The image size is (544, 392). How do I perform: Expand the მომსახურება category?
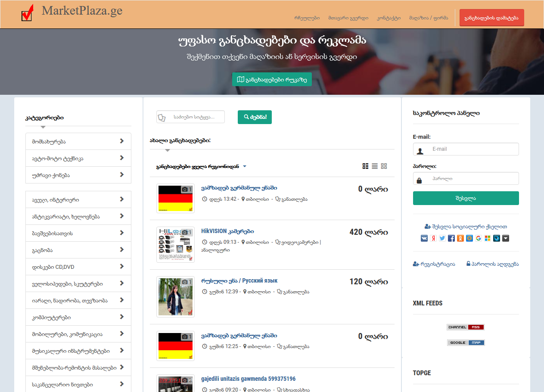[78, 141]
